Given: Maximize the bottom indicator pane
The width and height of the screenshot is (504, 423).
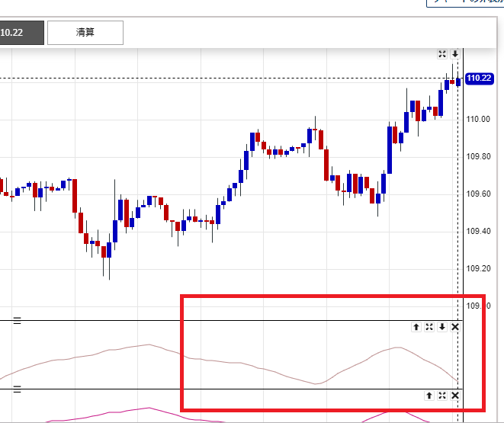Looking at the screenshot, I should (x=442, y=396).
